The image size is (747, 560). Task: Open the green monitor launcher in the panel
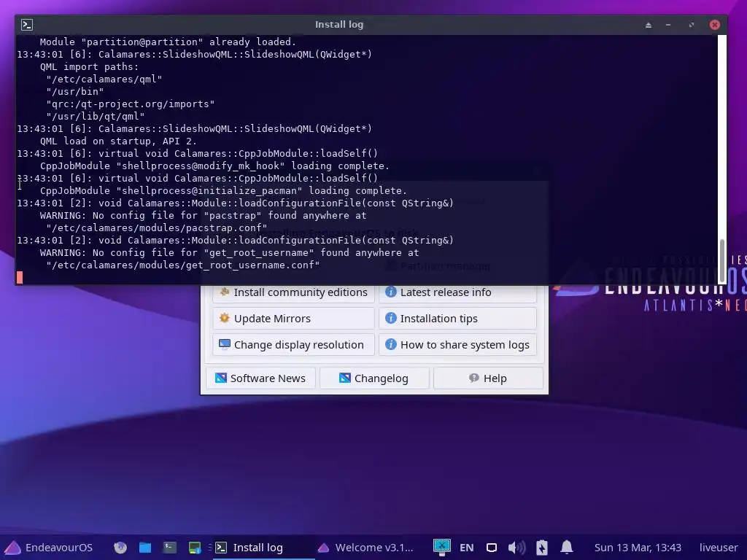[194, 548]
